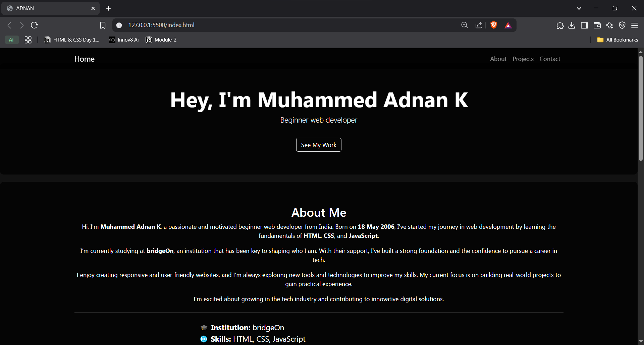Image resolution: width=644 pixels, height=345 pixels.
Task: Open the browser hamburger main menu
Action: [635, 25]
